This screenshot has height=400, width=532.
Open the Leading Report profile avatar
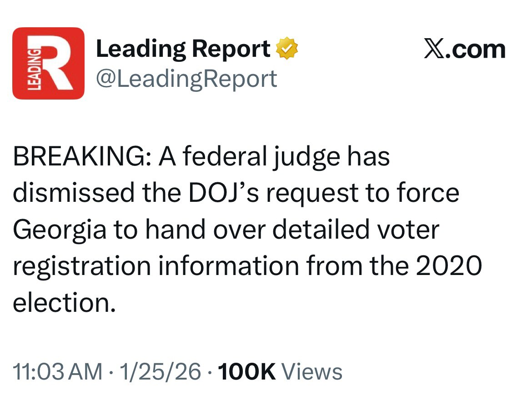[x=48, y=63]
